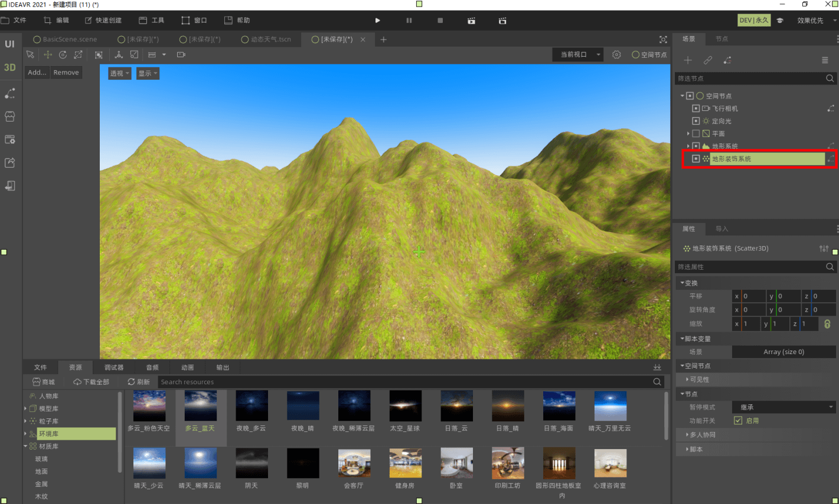Expand the 可见性 property section
Viewport: 839px width, 504px height.
756,379
